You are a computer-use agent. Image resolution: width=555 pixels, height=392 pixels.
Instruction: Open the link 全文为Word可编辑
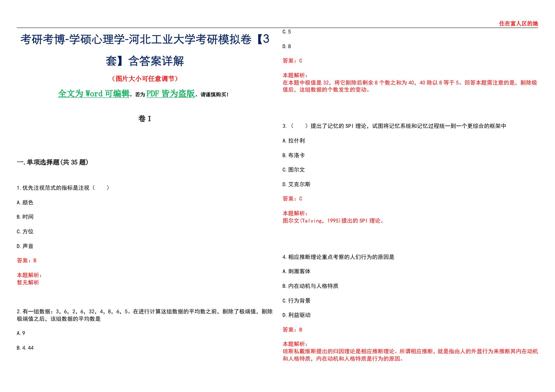[x=94, y=94]
